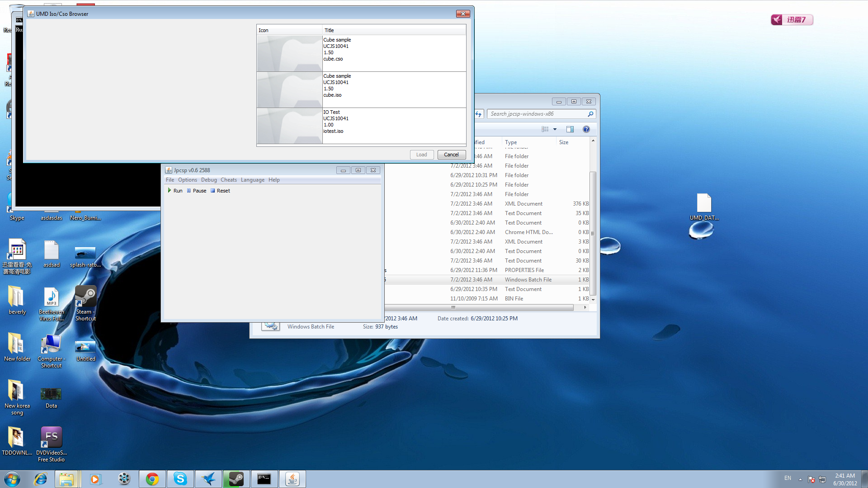Viewport: 868px width, 488px height.
Task: Open the Cheats menu
Action: 228,180
